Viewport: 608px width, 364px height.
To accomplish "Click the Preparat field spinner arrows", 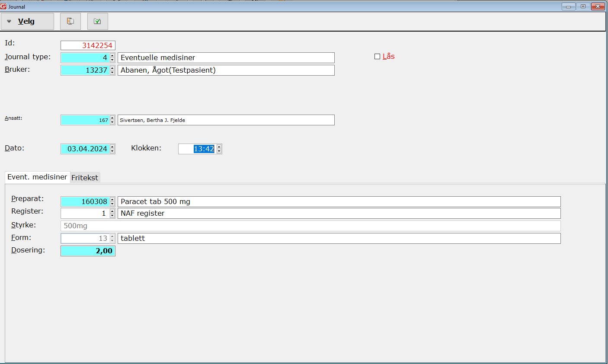I will pos(112,201).
